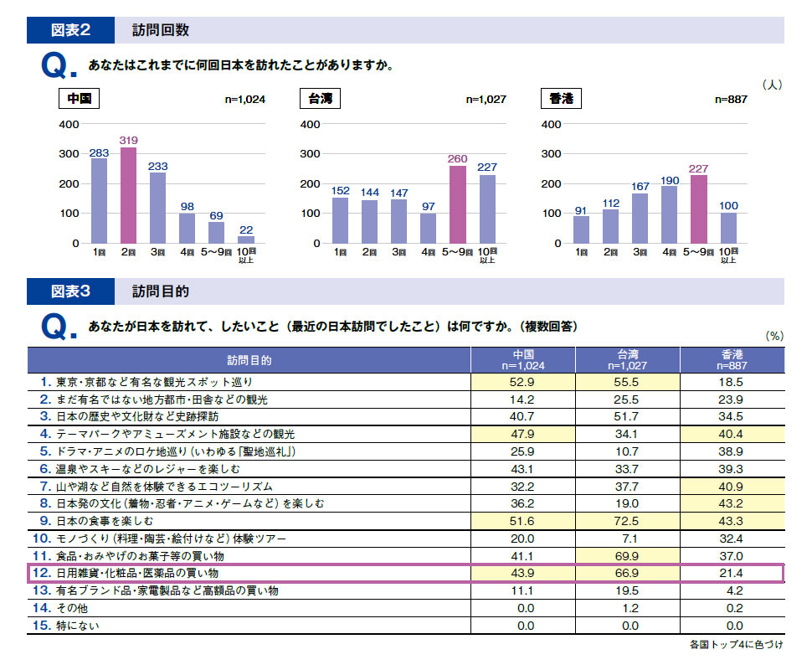Select row 12 日用雑貨・化粧品・医薬品の買い物
The image size is (812, 670).
(x=406, y=573)
